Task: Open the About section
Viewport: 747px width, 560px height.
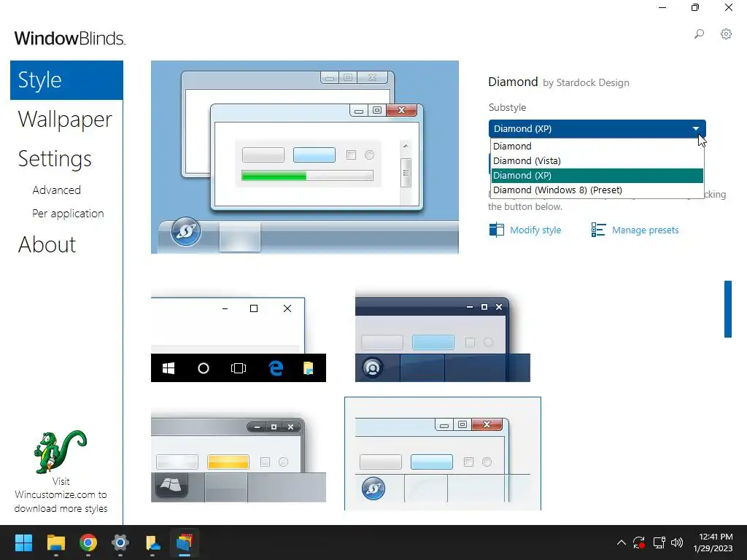Action: pos(47,245)
